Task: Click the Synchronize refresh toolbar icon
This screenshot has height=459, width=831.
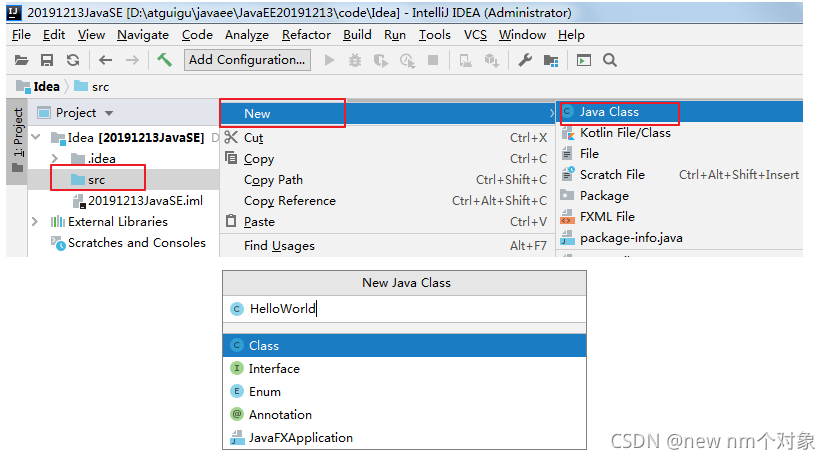Action: click(x=73, y=60)
